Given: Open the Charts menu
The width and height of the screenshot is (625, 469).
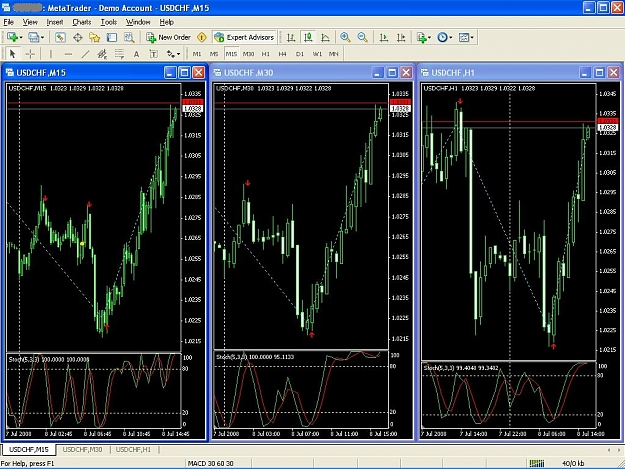Looking at the screenshot, I should [x=82, y=22].
